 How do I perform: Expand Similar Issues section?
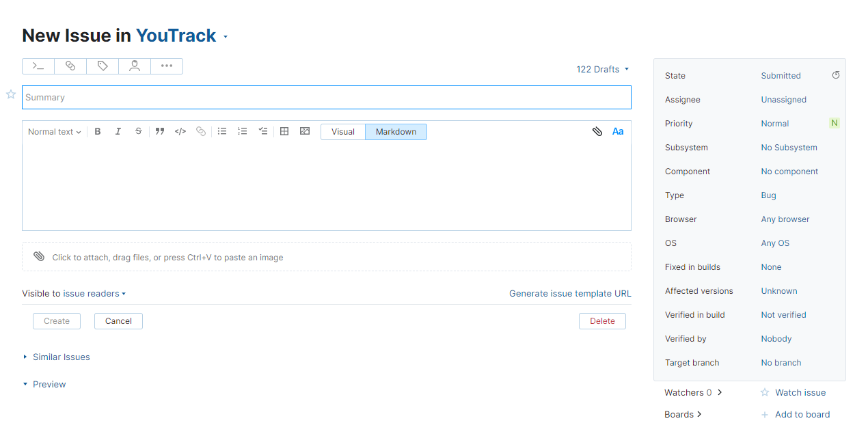[56, 357]
